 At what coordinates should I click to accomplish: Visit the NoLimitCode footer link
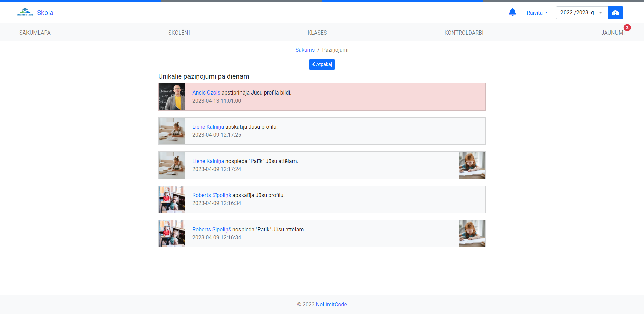tap(331, 304)
